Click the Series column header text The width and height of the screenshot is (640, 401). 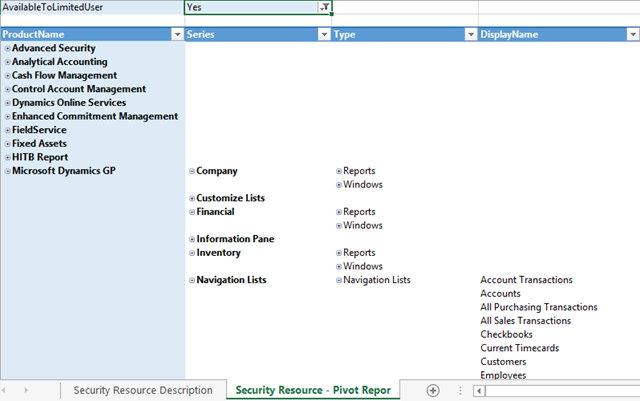pos(201,35)
